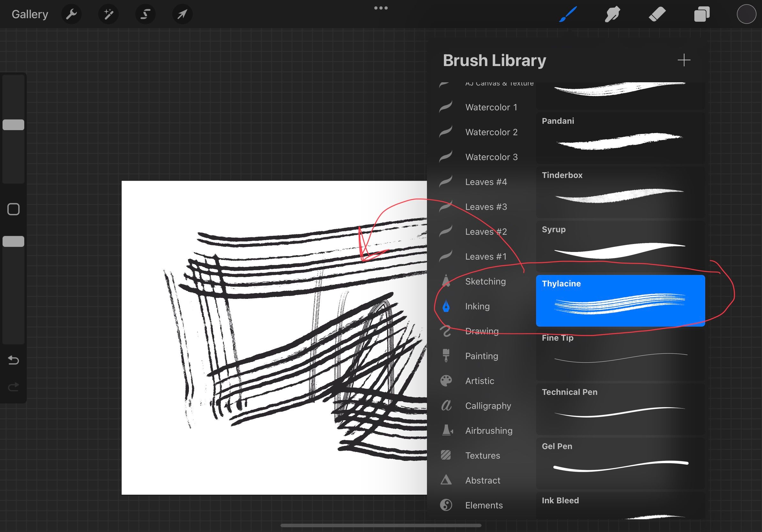Choose the Syrup inking brush
762x532 pixels.
click(x=620, y=246)
